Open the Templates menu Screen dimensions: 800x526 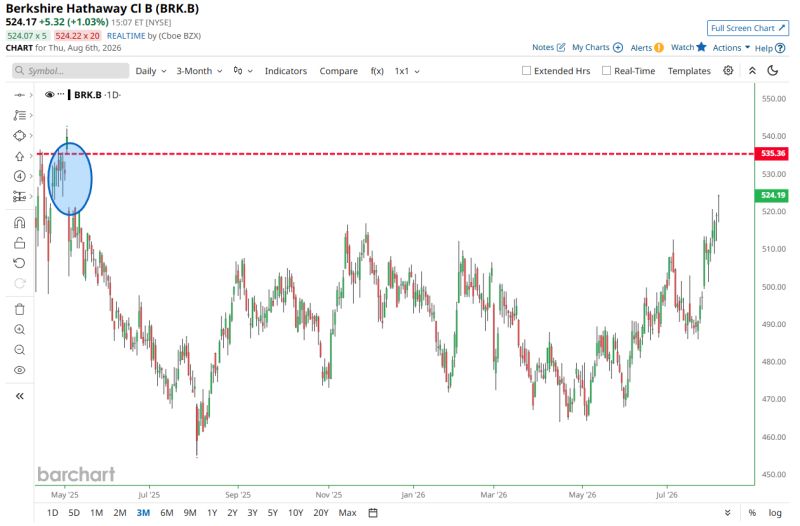(689, 71)
